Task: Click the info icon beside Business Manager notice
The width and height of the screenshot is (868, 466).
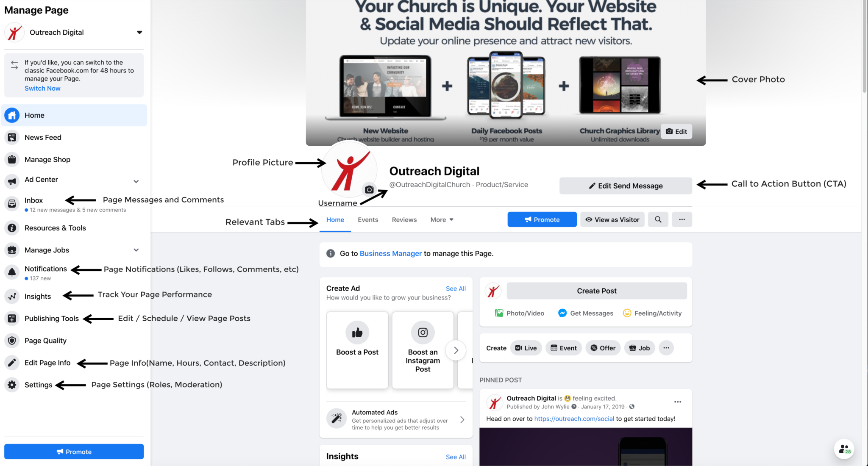Action: click(331, 253)
